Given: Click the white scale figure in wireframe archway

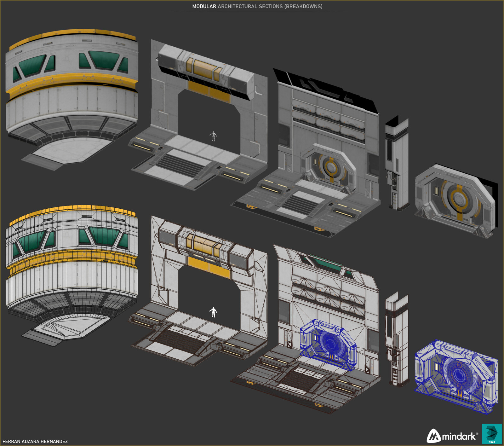Looking at the screenshot, I should (214, 312).
